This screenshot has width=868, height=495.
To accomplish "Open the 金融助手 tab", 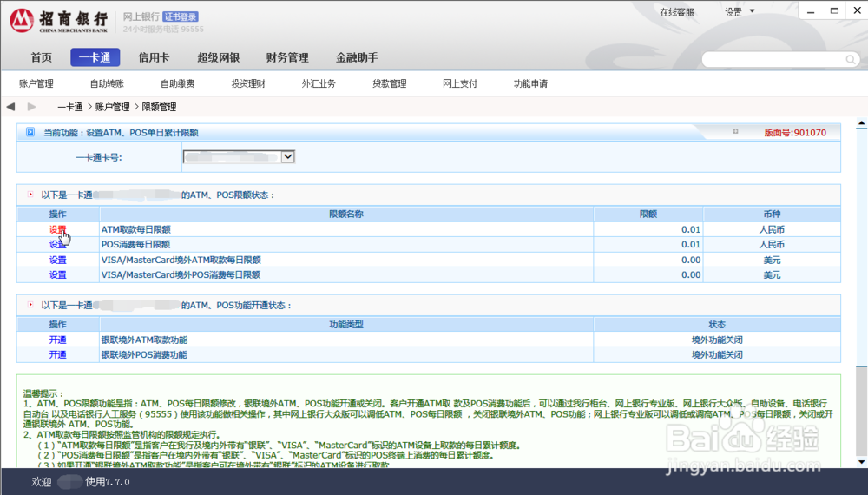I will pyautogui.click(x=357, y=57).
